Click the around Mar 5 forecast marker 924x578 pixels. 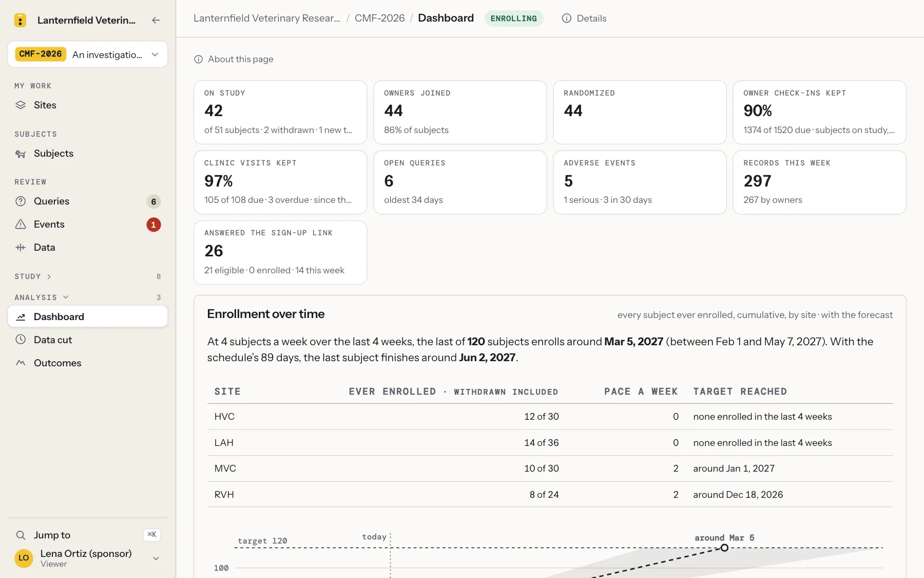point(724,548)
